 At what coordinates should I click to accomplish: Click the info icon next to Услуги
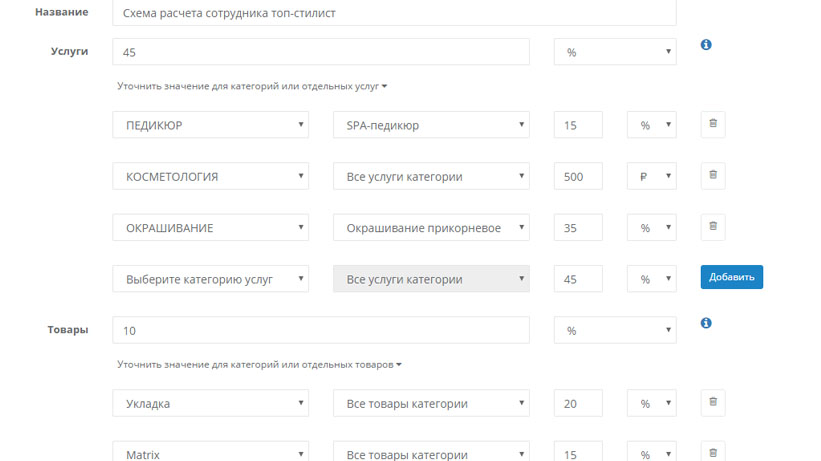[706, 45]
